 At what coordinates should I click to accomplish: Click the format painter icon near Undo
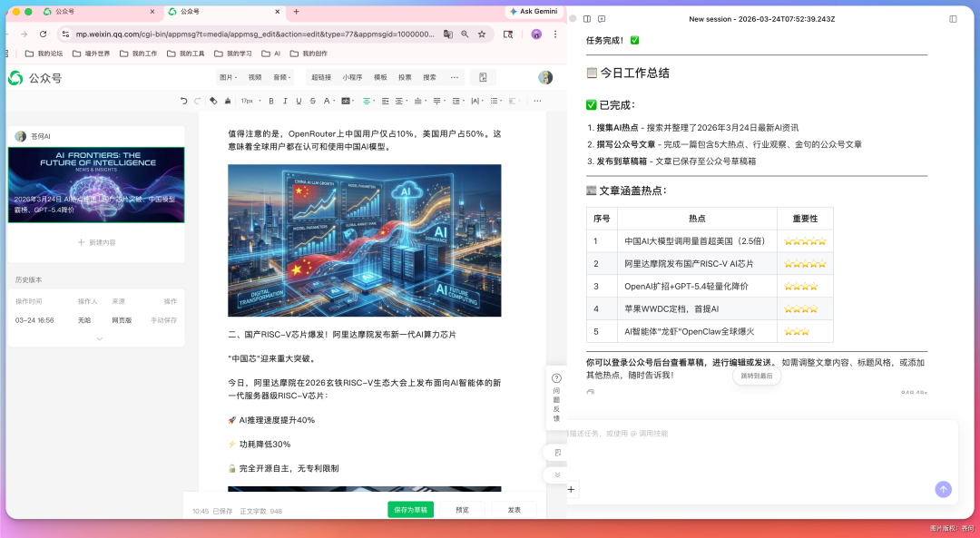point(228,102)
